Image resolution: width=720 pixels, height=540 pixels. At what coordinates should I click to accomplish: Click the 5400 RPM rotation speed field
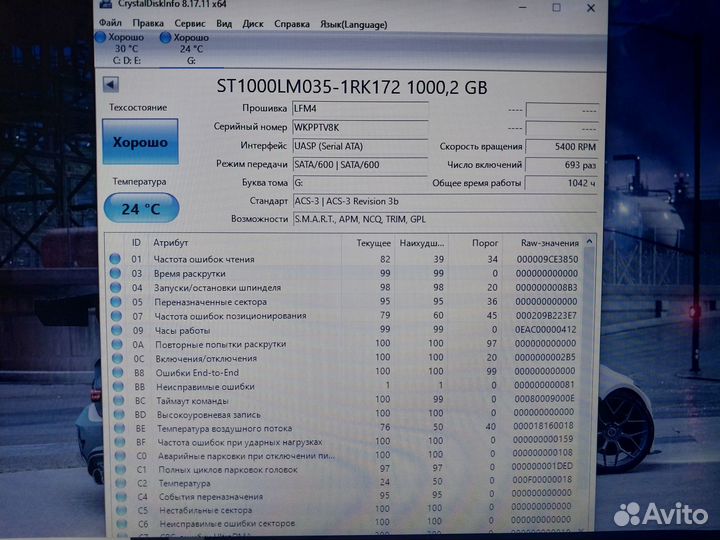coord(562,146)
